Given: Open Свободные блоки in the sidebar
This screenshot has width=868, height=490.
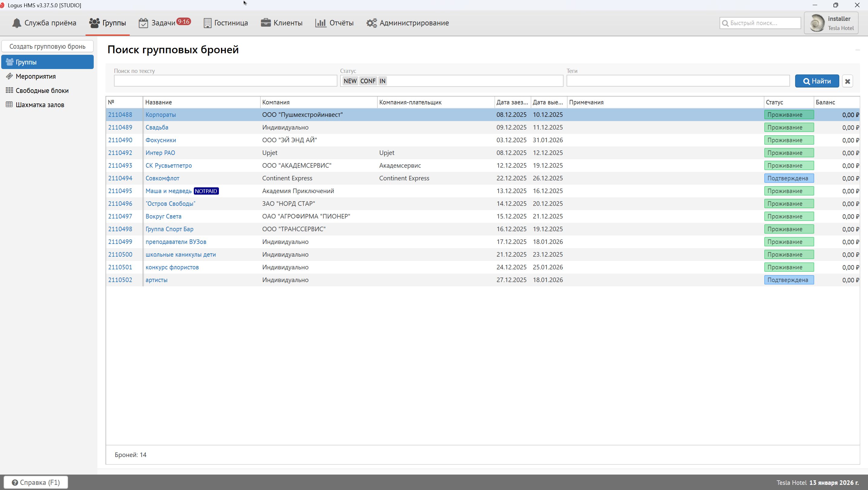Looking at the screenshot, I should [42, 91].
